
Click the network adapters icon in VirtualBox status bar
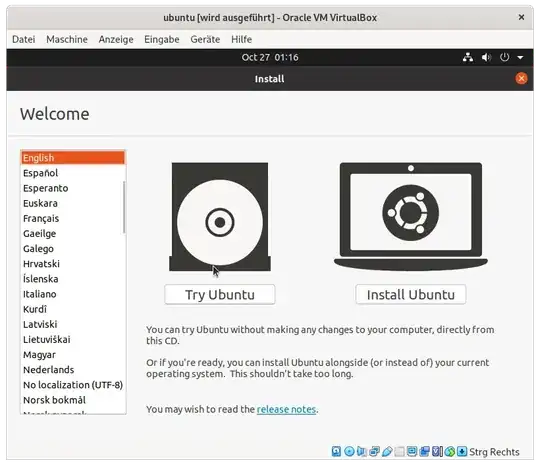click(374, 451)
